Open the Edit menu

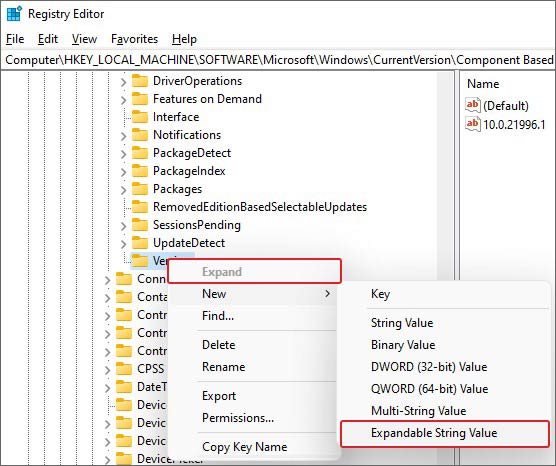click(48, 39)
